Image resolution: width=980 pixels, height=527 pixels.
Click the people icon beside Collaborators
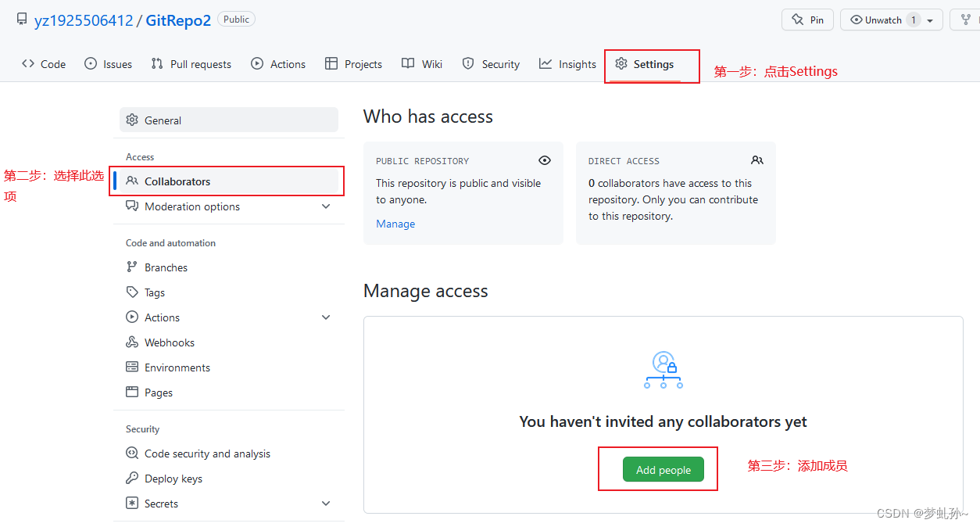132,181
